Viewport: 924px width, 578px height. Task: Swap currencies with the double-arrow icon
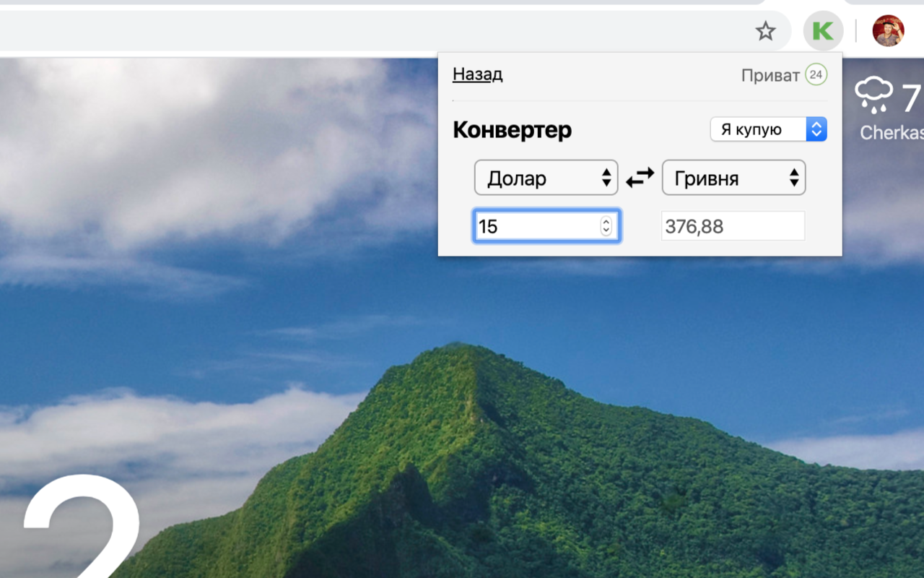click(640, 177)
